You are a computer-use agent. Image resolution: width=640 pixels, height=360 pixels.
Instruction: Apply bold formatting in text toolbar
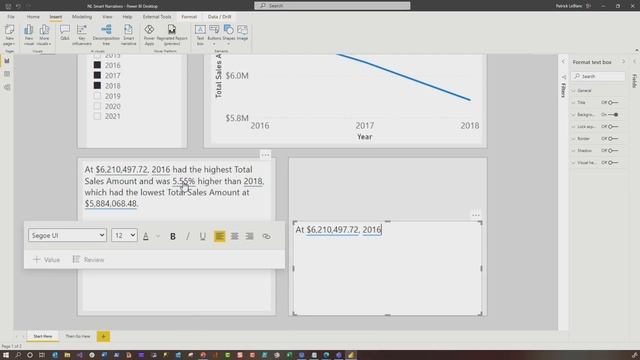click(173, 236)
